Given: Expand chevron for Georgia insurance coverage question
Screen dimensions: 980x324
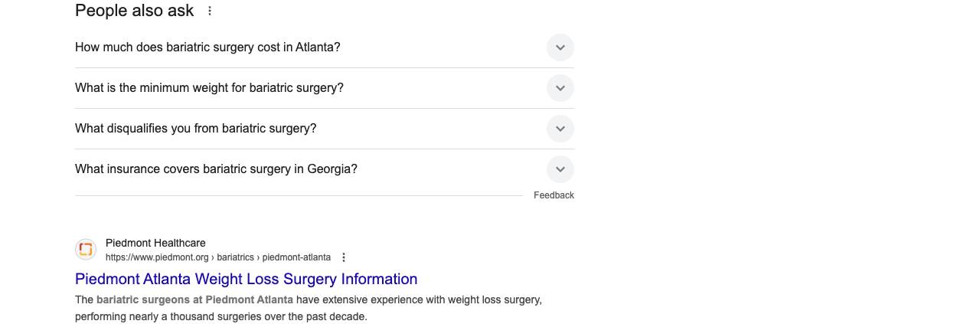Looking at the screenshot, I should [x=560, y=169].
